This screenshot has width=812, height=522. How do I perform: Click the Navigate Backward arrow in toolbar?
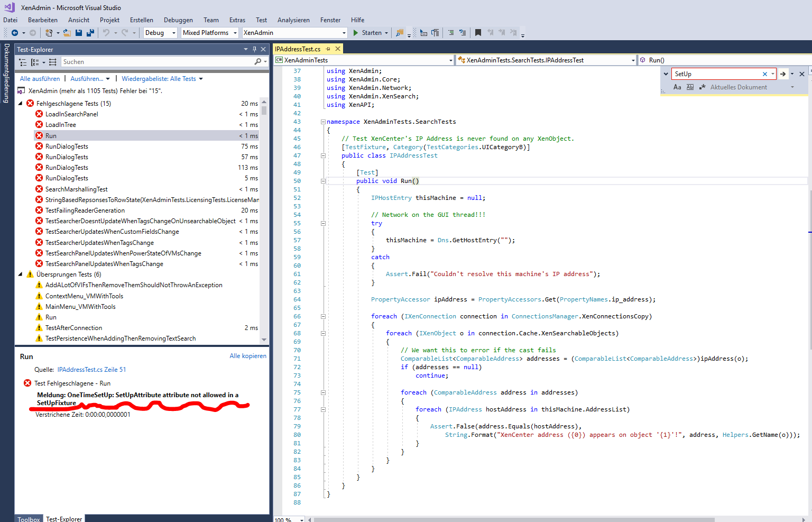14,33
